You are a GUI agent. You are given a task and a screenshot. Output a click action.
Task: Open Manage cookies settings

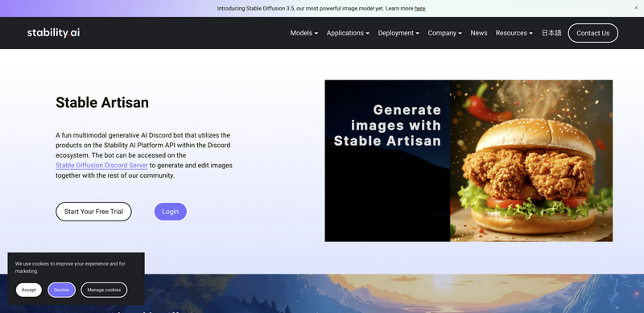click(x=104, y=290)
